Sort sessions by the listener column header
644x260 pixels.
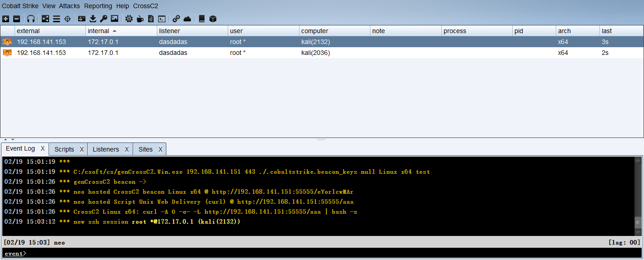point(192,31)
